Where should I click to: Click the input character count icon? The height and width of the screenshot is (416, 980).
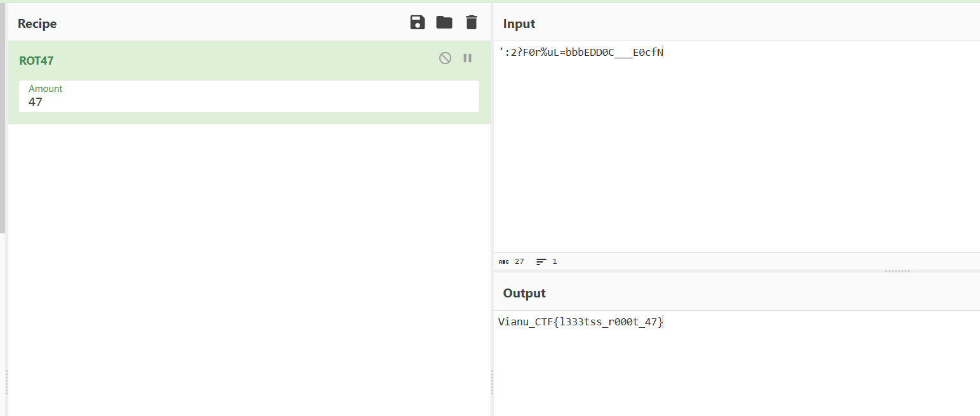pos(504,261)
